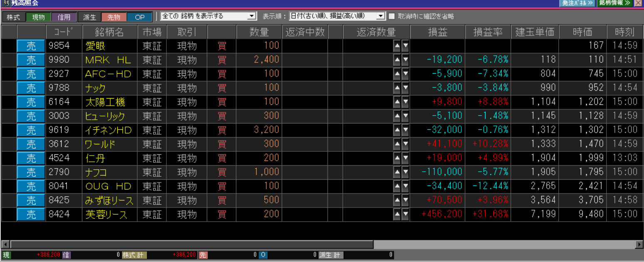Click the 売 sell button for 愛眼
The image size is (644, 262).
31,46
